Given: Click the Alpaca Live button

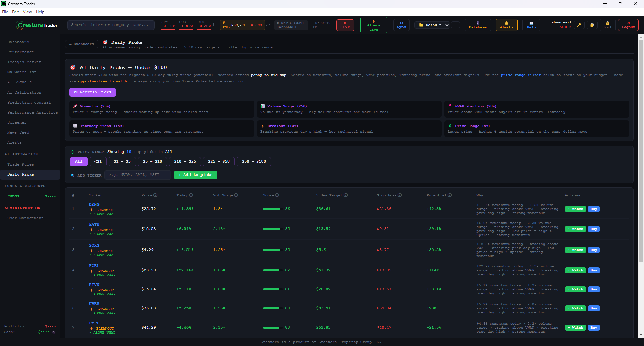Looking at the screenshot, I should [374, 25].
